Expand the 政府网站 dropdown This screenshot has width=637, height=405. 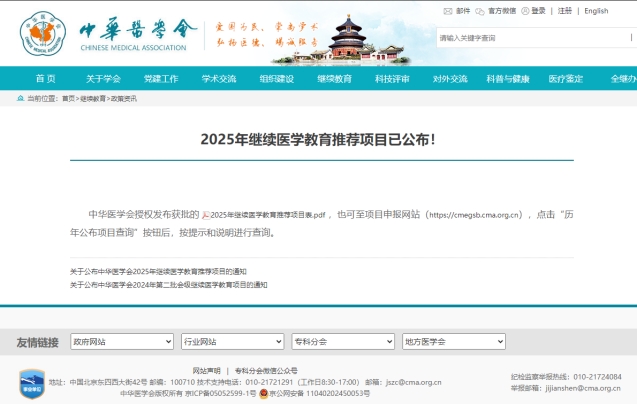coord(121,342)
